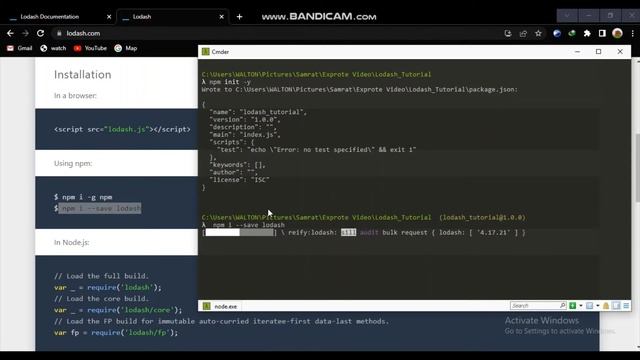This screenshot has height=360, width=640.
Task: Toggle the Chrome side panel
Action: 602,33
